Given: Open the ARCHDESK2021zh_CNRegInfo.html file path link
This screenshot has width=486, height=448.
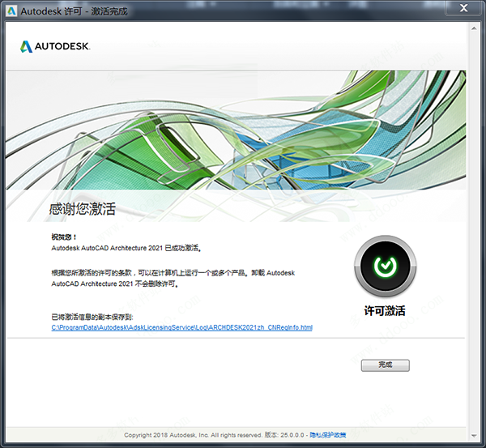Looking at the screenshot, I should tap(182, 327).
